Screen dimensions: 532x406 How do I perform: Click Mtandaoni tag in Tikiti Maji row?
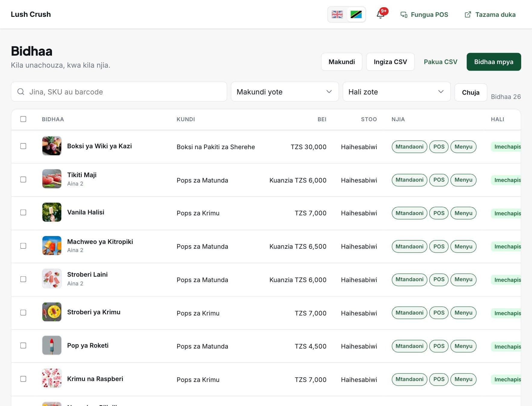point(409,180)
